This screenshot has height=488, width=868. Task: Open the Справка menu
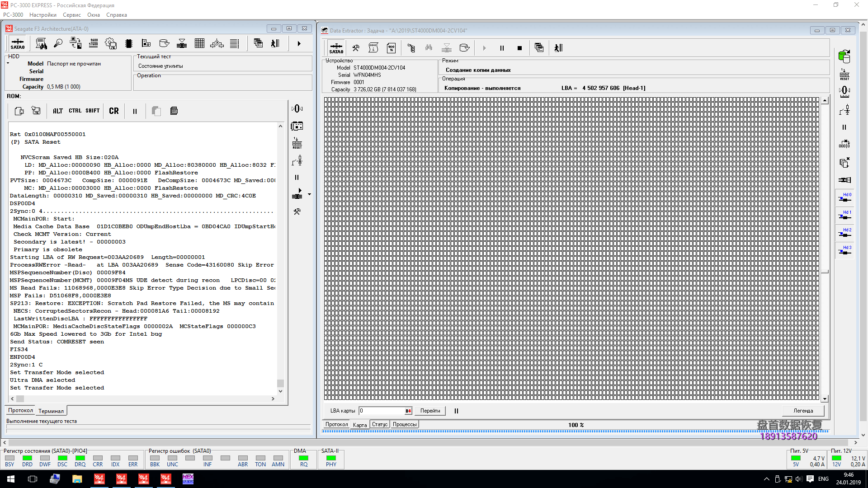pyautogui.click(x=117, y=15)
